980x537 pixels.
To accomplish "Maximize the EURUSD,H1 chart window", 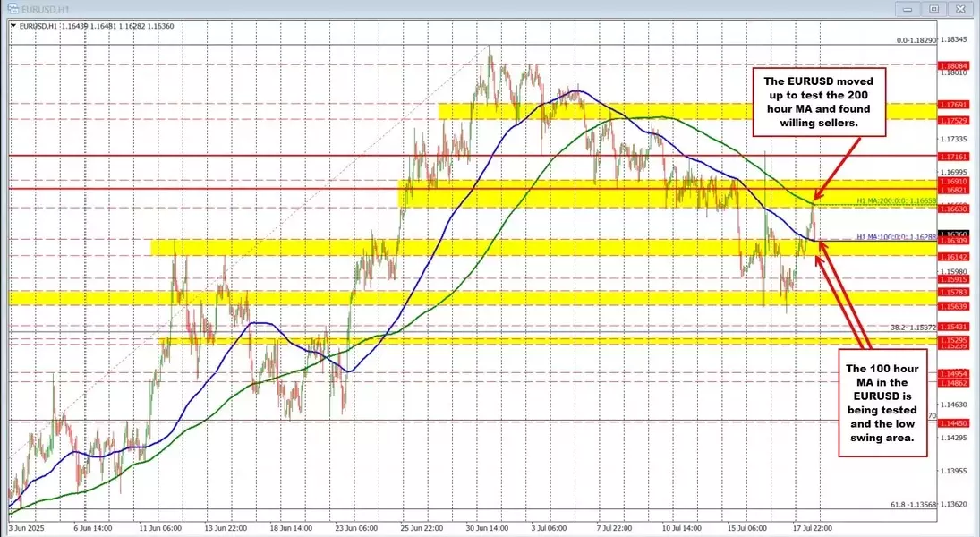I will coord(933,9).
